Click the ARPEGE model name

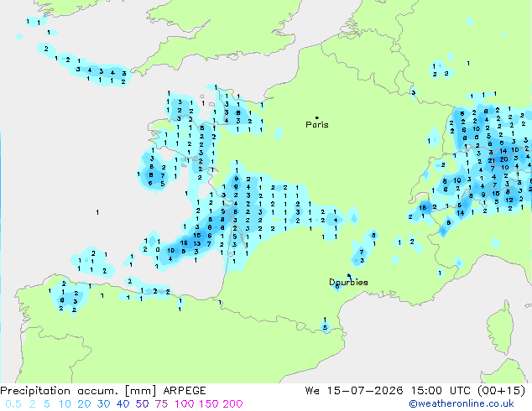point(185,391)
